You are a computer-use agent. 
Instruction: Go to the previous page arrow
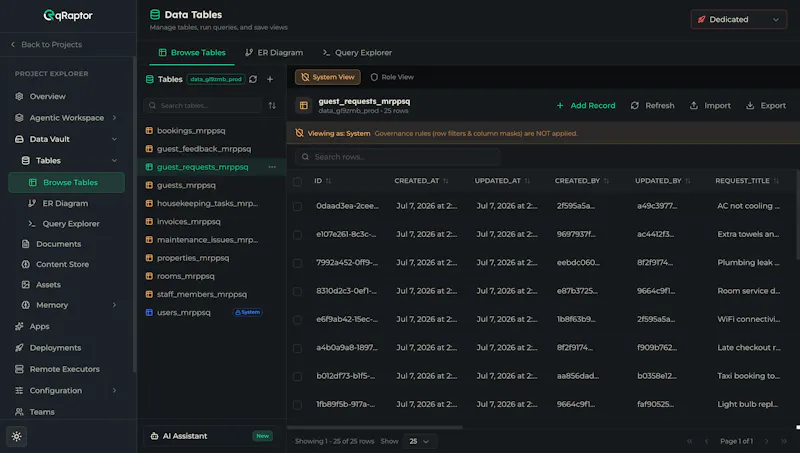pyautogui.click(x=707, y=441)
